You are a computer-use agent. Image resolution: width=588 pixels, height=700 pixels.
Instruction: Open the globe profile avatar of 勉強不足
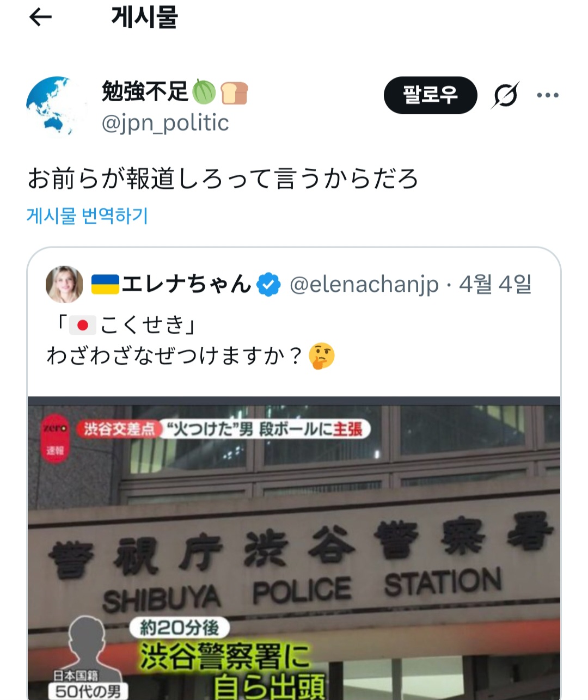pos(57,106)
